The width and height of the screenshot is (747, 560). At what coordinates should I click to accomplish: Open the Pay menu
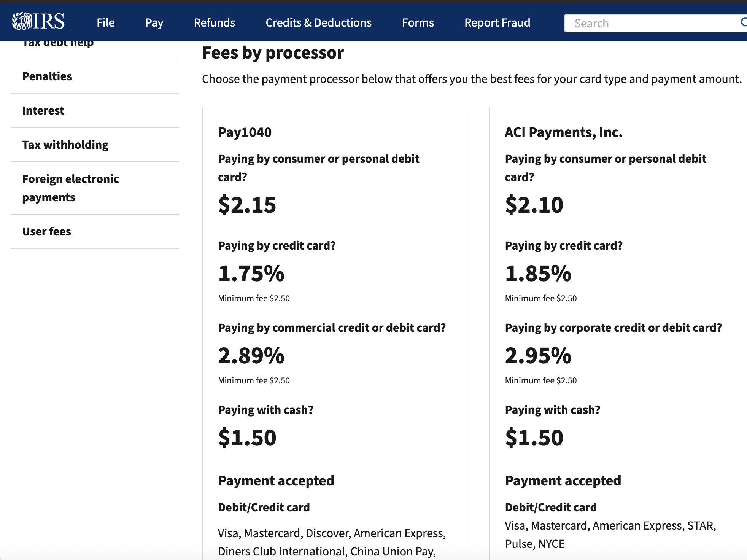point(154,23)
